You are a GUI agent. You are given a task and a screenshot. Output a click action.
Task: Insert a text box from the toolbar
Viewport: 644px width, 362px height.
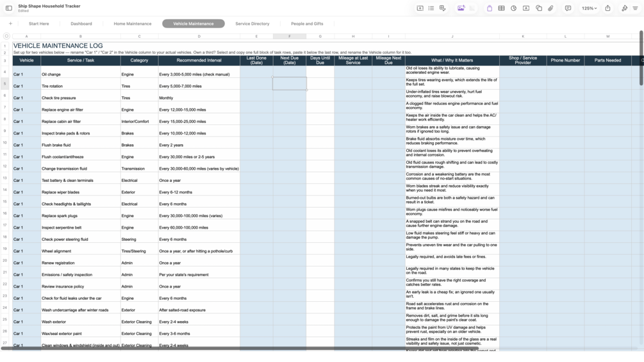point(525,8)
